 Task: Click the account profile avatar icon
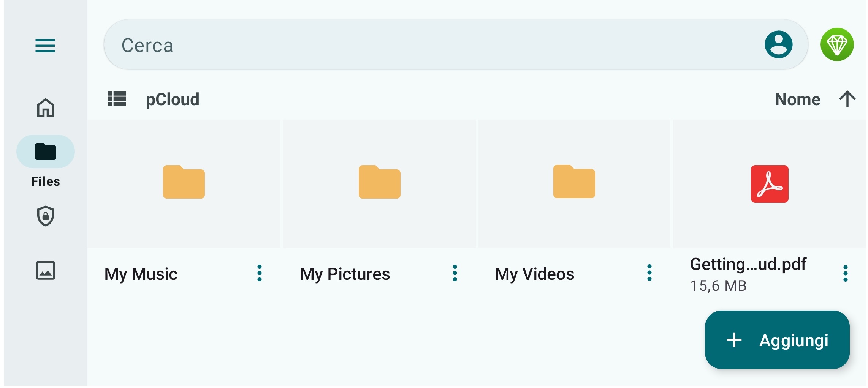click(x=778, y=45)
